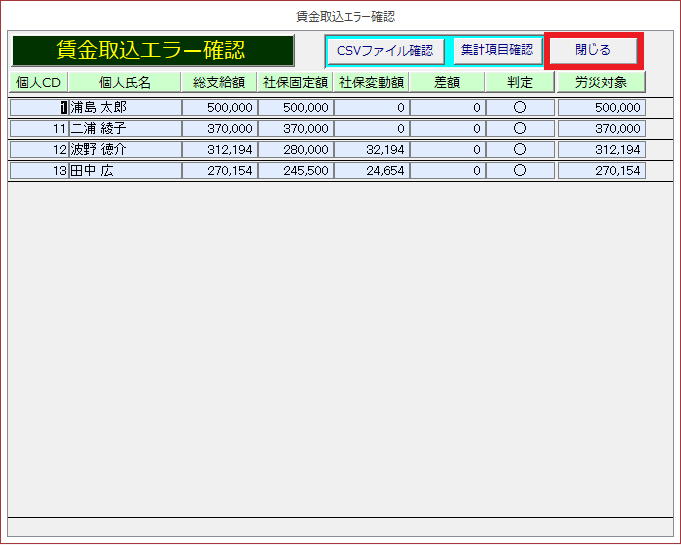The width and height of the screenshot is (681, 545).
Task: Click the 労災対象 value 370,000
Action: (x=601, y=129)
